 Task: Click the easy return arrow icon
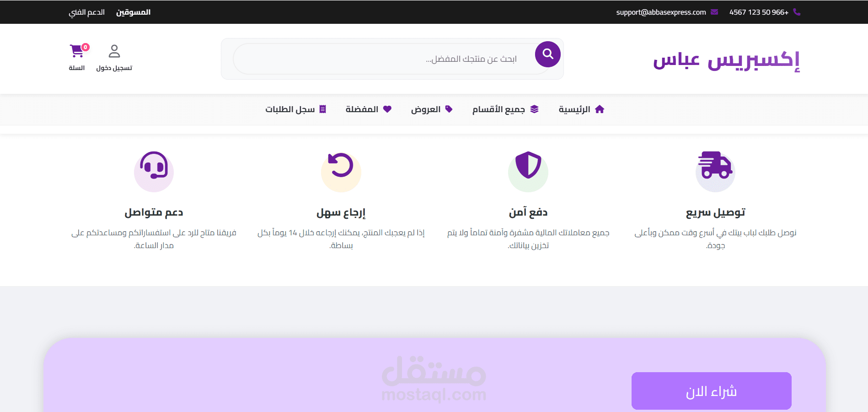[x=341, y=165]
